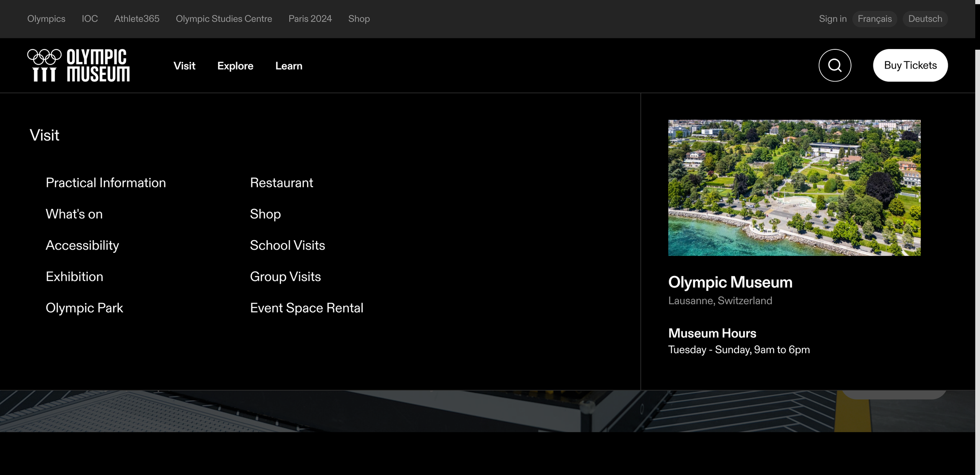Switch language to Deutsch
This screenshot has height=475, width=980.
(925, 19)
